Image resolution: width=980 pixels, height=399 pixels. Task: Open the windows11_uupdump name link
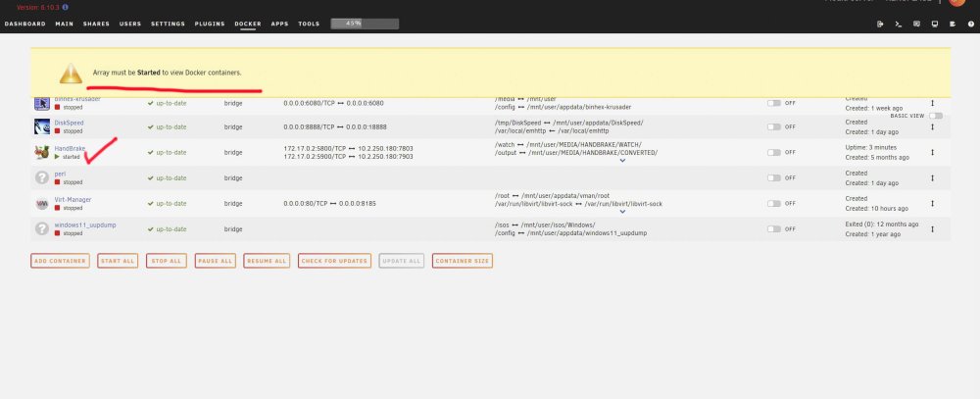[85, 225]
